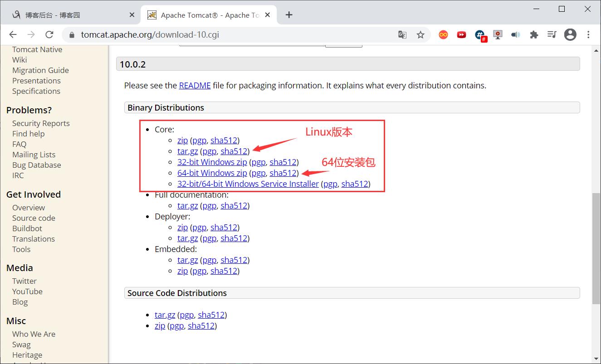The width and height of the screenshot is (601, 364).
Task: Download Core zip package
Action: pos(182,141)
